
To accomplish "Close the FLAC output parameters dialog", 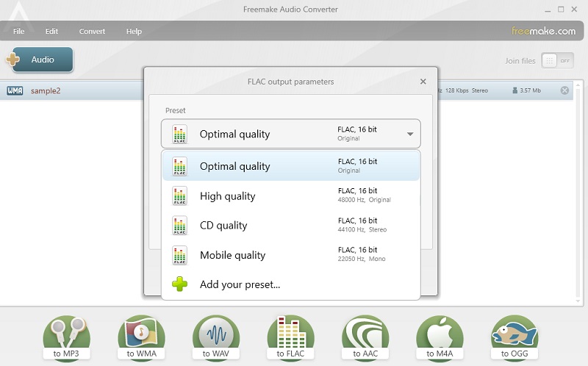I will (423, 82).
